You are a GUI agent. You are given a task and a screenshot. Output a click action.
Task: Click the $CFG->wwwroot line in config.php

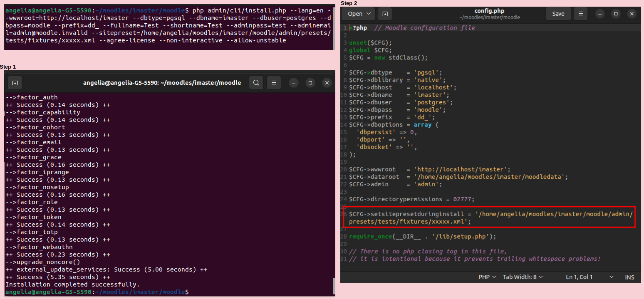430,170
